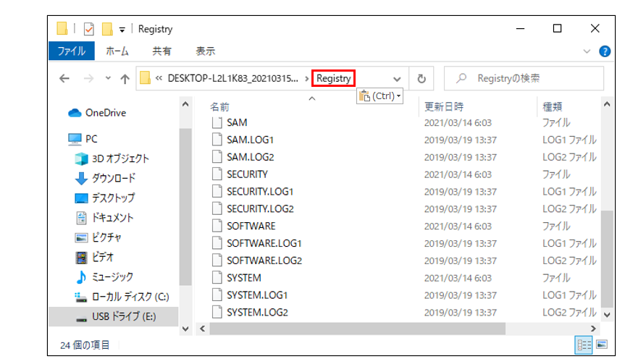
Task: Switch to the 表示 ribbon tab
Action: tap(205, 51)
